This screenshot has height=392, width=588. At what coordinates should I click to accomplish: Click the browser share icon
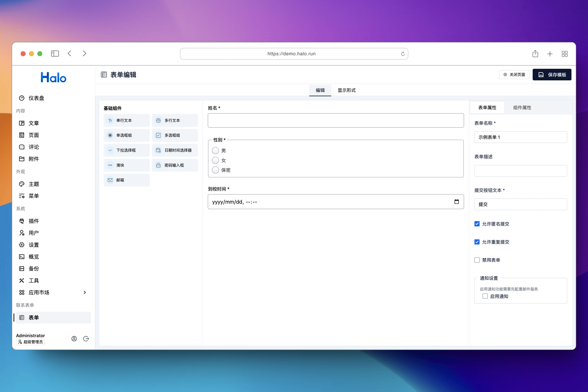tap(535, 53)
